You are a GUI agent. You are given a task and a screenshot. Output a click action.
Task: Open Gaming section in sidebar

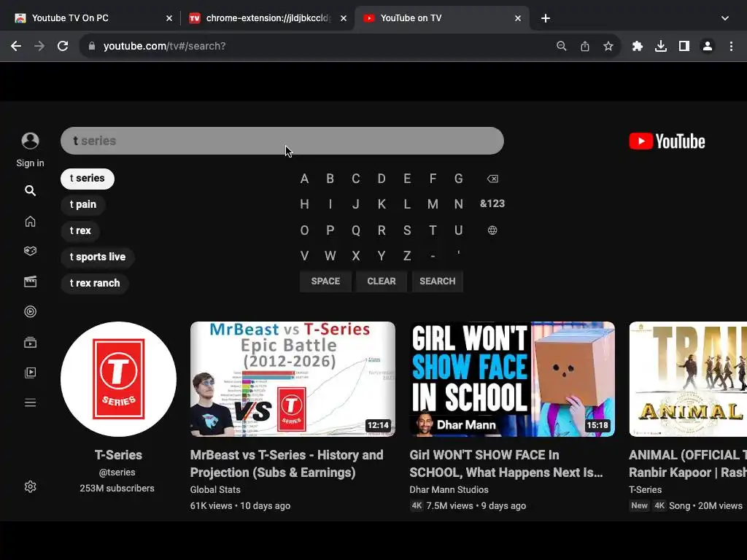coord(30,251)
